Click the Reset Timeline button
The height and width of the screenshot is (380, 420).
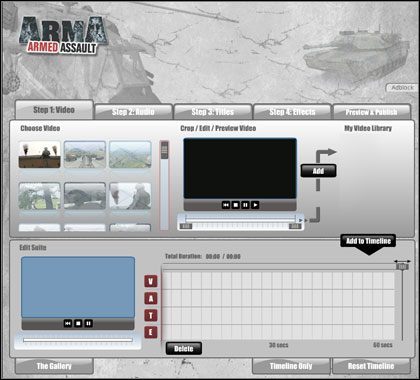point(371,366)
